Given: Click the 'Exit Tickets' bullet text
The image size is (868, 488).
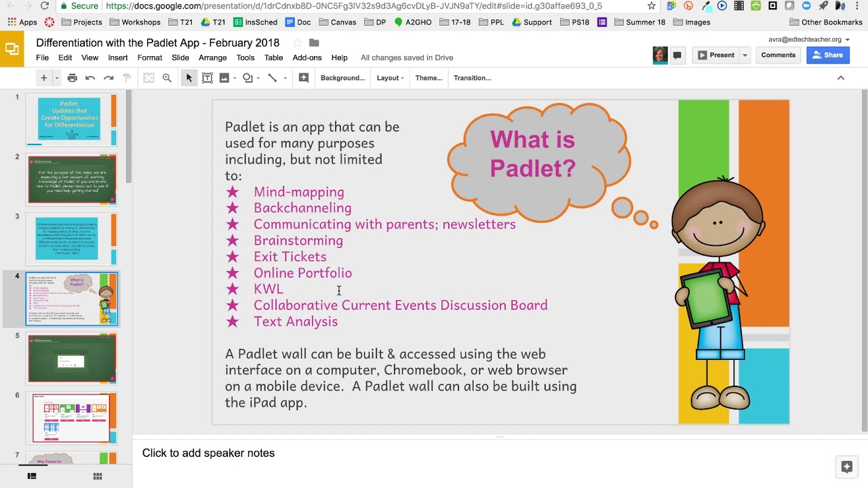Looking at the screenshot, I should [x=290, y=257].
